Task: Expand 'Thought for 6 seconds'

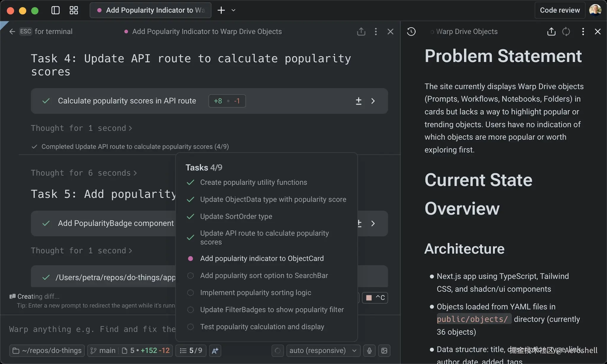Action: [84, 173]
